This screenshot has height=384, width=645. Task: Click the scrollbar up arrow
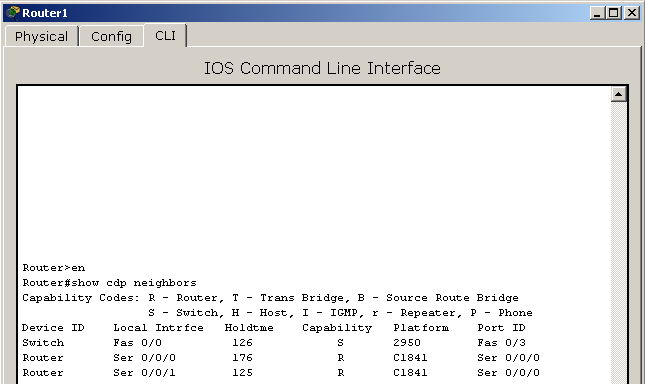(x=618, y=94)
